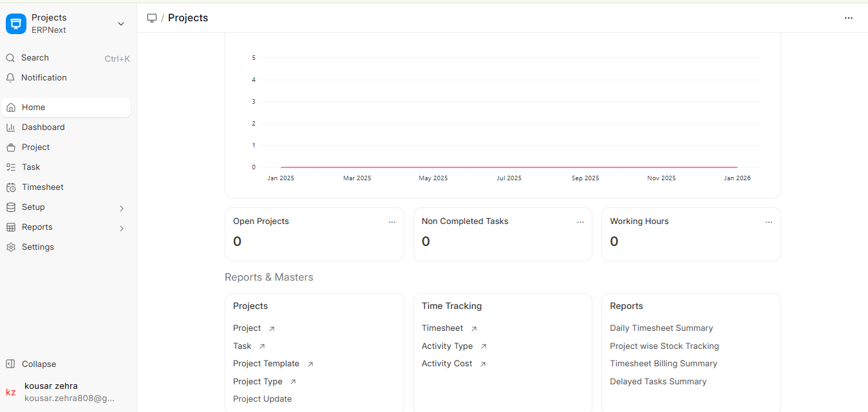Click the Project bucket icon in the sidebar
The height and width of the screenshot is (412, 868).
coord(10,147)
